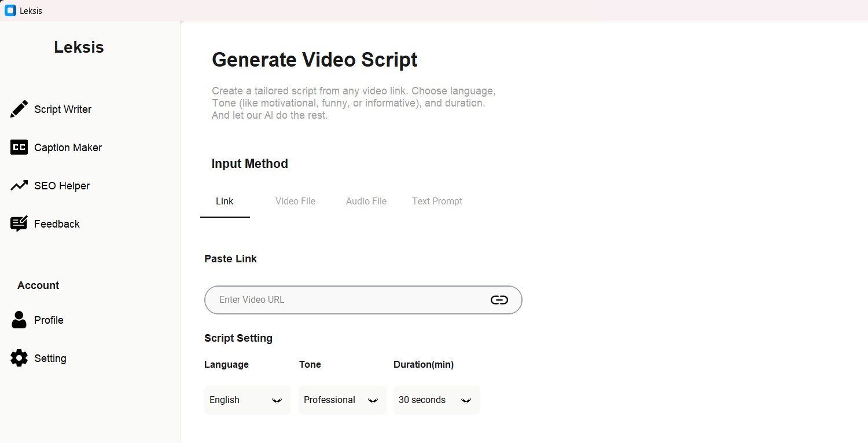This screenshot has height=443, width=868.
Task: Switch to the Video File tab
Action: tap(295, 202)
